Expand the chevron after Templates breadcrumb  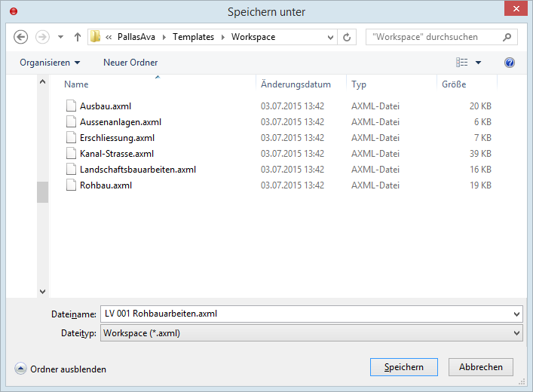[x=223, y=37]
